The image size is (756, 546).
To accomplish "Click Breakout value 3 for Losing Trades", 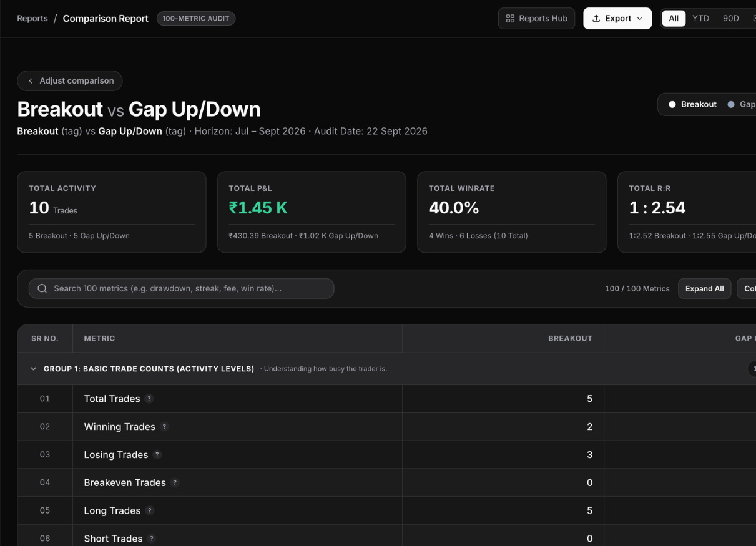I will [x=589, y=455].
